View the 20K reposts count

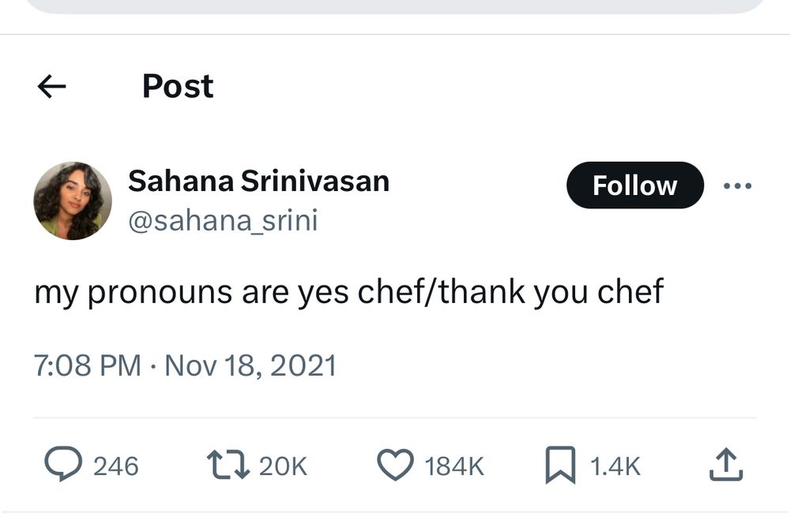pos(283,466)
